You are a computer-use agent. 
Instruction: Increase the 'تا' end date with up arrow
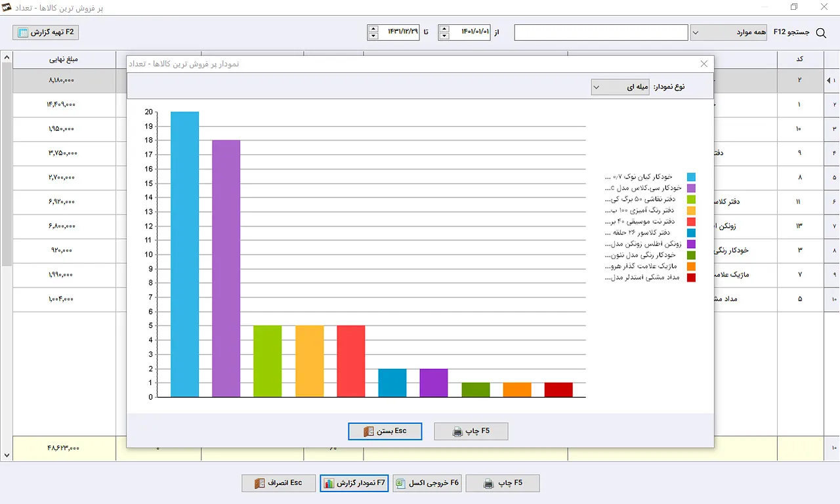[x=373, y=28]
